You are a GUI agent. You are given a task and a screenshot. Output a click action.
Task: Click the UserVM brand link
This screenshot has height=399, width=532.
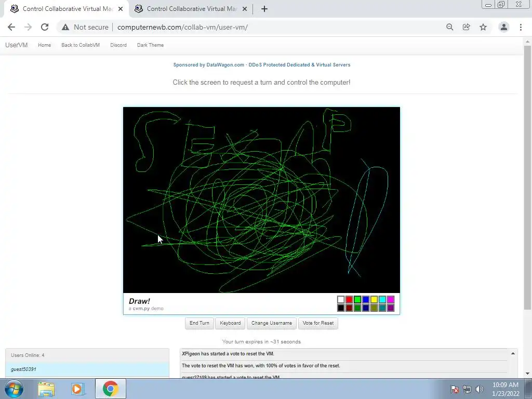point(16,45)
